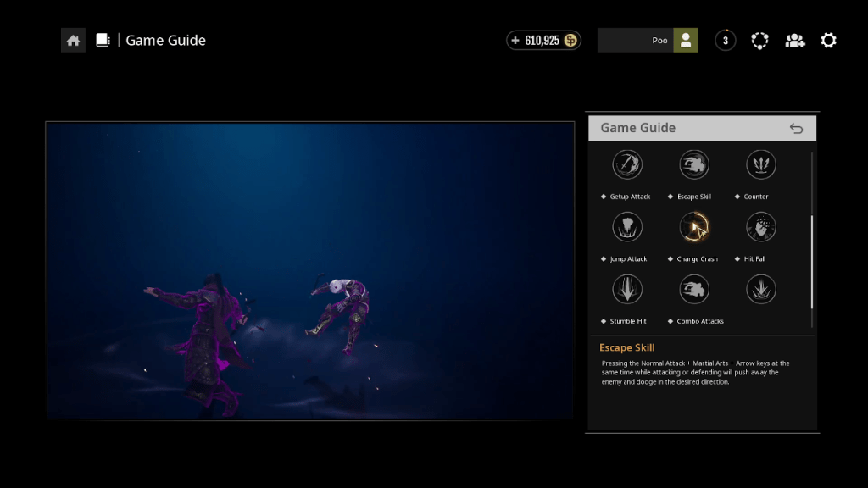The width and height of the screenshot is (868, 488).
Task: Open the settings gear
Action: pyautogui.click(x=828, y=41)
